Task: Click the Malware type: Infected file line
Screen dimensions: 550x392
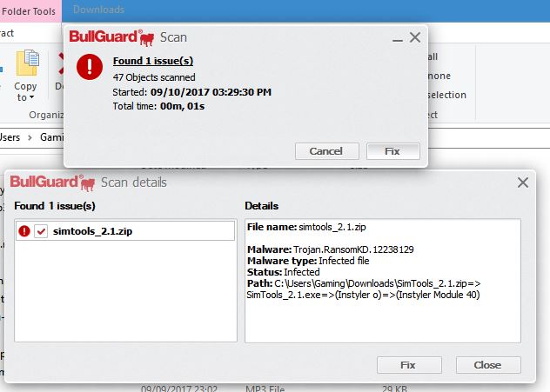Action: point(308,261)
